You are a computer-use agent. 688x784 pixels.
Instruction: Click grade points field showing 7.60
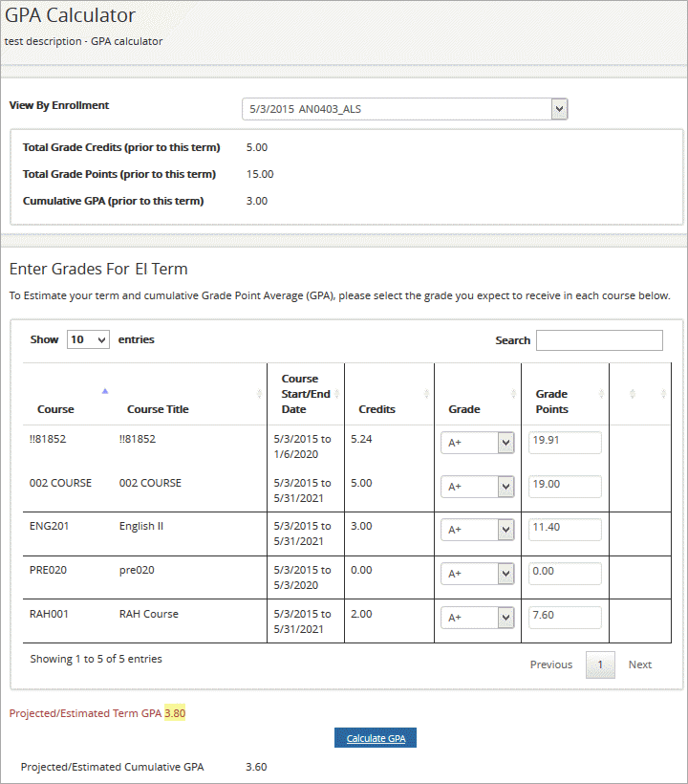[565, 618]
